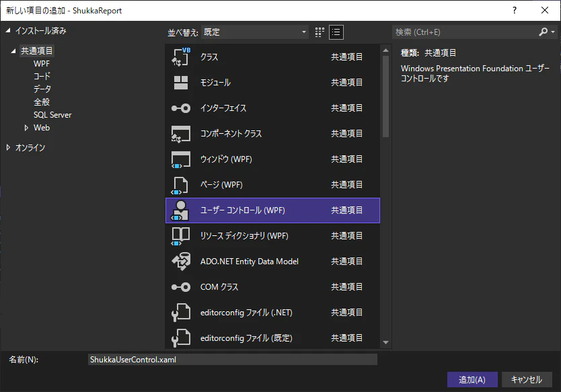Click ウィンドウ (WPF) name text
Viewport: 561px width, 392px height.
coord(226,159)
